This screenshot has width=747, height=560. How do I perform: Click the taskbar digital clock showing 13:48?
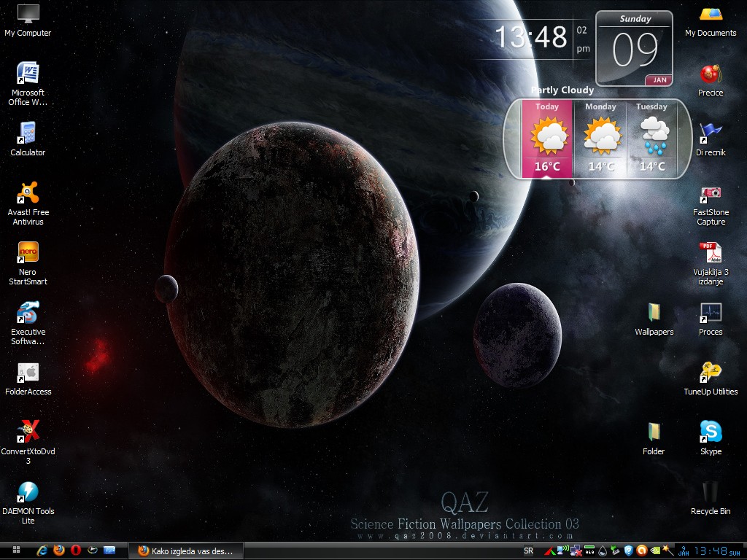(710, 551)
